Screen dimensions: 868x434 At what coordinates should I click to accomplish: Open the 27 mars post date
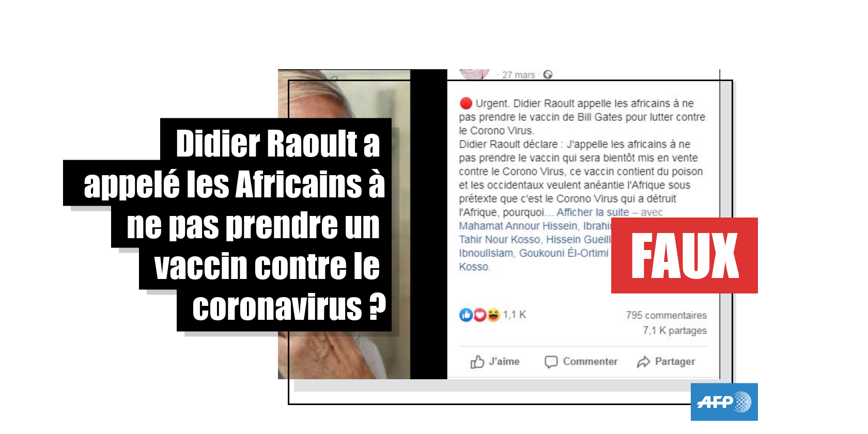(x=518, y=75)
